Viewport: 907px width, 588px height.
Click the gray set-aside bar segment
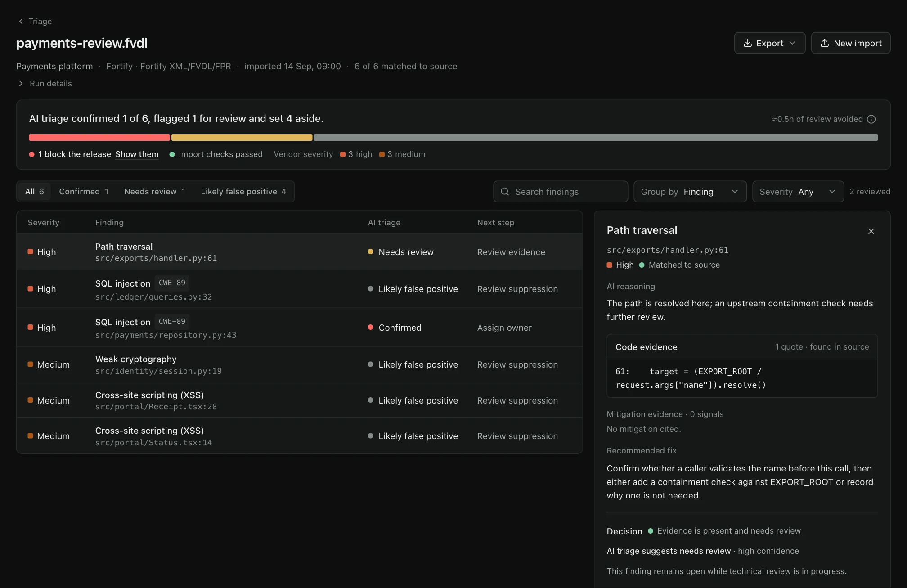coord(596,138)
